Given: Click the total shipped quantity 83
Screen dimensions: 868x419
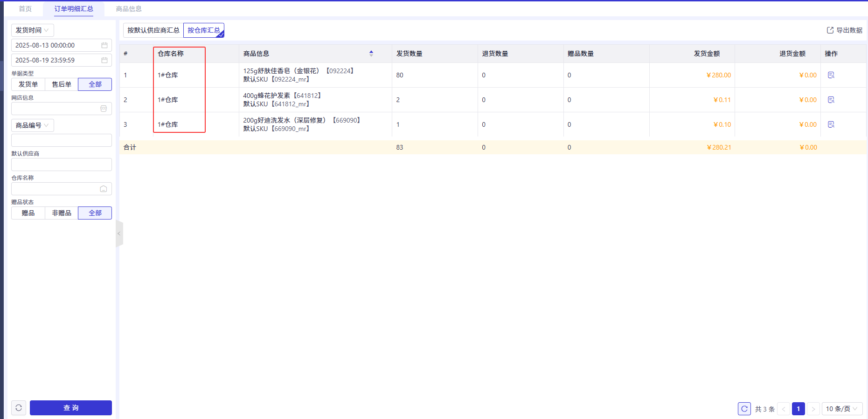Looking at the screenshot, I should (400, 147).
